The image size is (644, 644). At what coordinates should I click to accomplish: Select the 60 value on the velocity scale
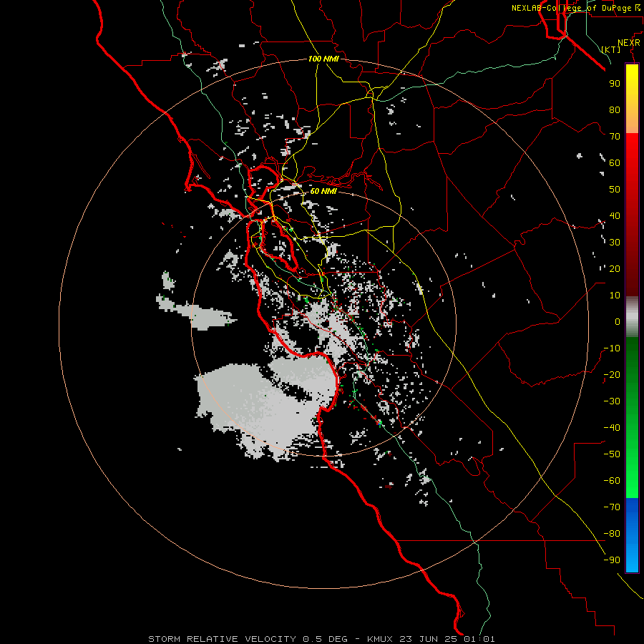tap(615, 162)
